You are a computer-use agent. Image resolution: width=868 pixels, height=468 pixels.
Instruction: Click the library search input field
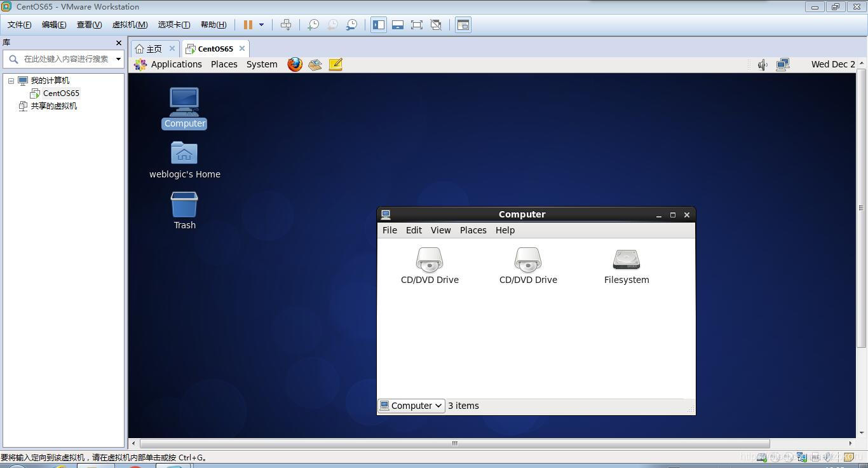pos(66,59)
